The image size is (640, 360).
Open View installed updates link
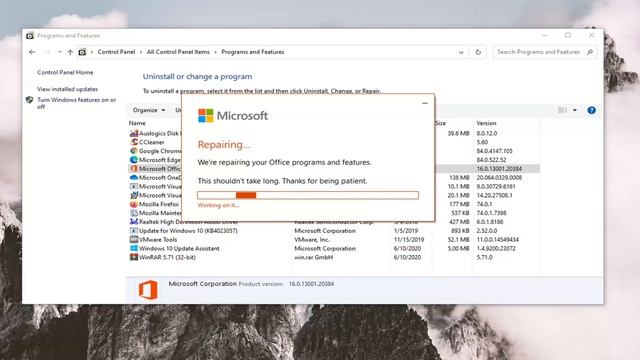(67, 89)
